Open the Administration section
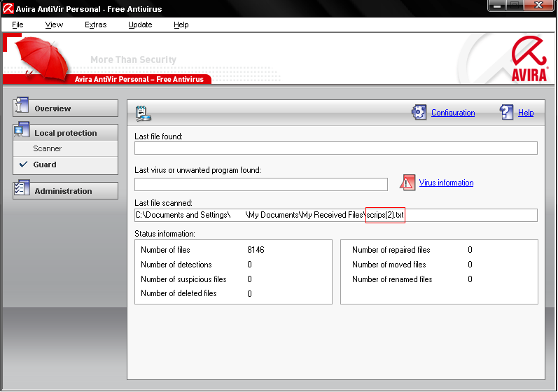 [x=66, y=190]
